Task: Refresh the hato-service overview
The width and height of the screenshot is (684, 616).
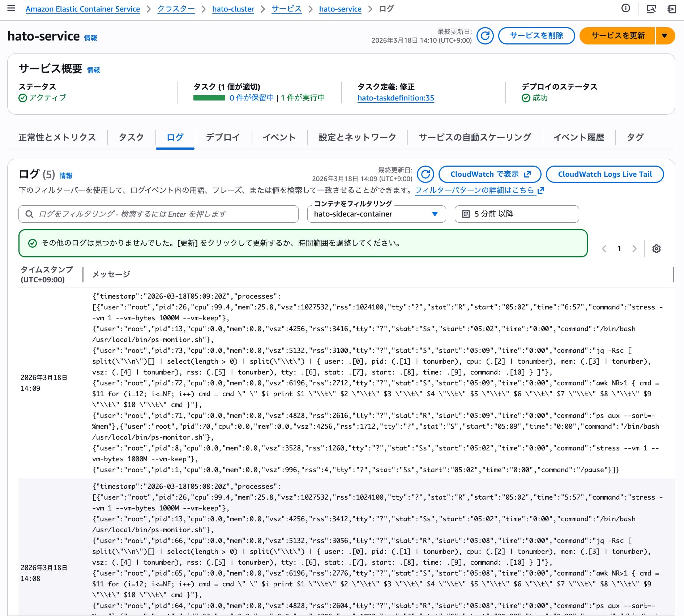Action: 485,36
